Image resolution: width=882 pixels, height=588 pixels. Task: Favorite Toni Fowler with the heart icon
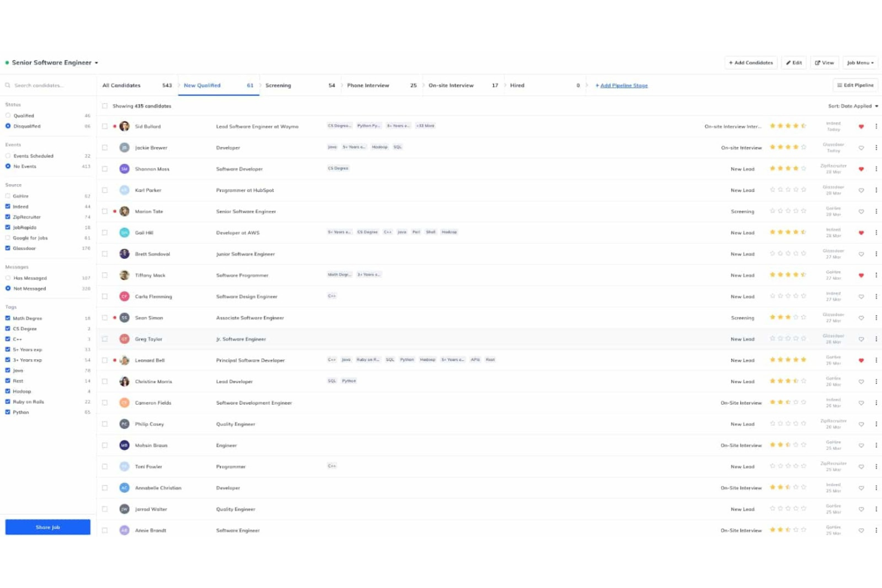click(x=861, y=466)
